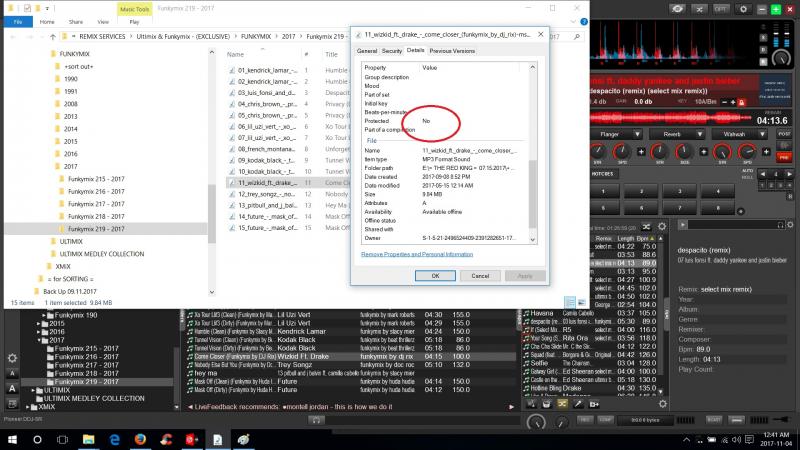Open the Reverb effect dropdown
Image resolution: width=800 pixels, height=450 pixels.
coord(699,134)
